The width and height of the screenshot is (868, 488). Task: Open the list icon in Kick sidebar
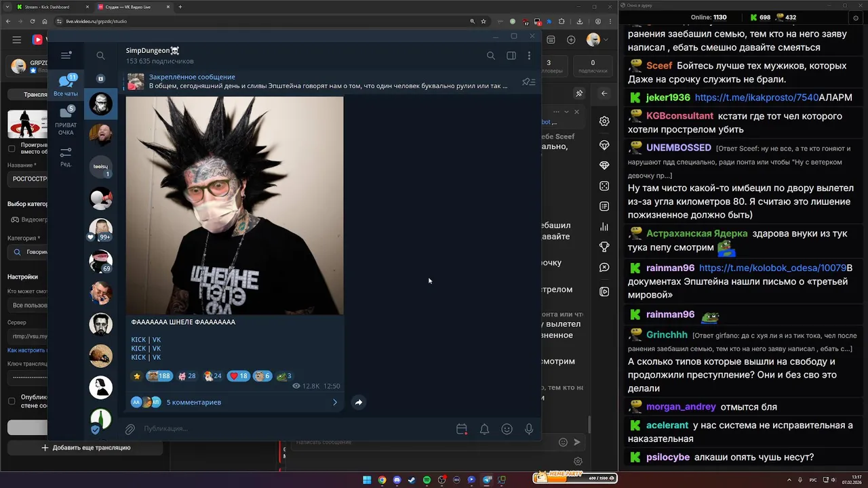(604, 206)
